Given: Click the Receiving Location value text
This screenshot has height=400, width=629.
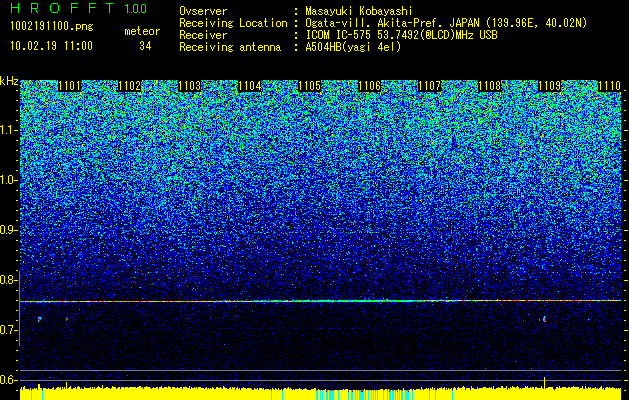Looking at the screenshot, I should [x=446, y=23].
